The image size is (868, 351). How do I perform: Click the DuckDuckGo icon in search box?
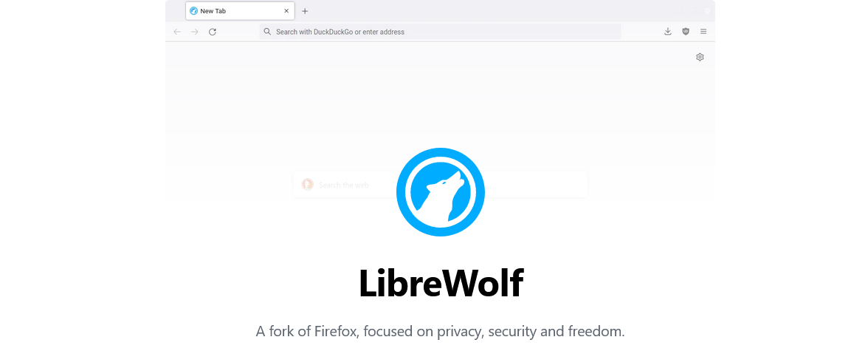pyautogui.click(x=307, y=185)
